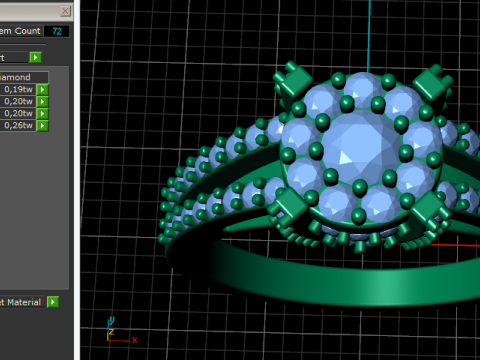Close the gem report panel
Viewport: 480px width, 360px height.
click(x=65, y=11)
